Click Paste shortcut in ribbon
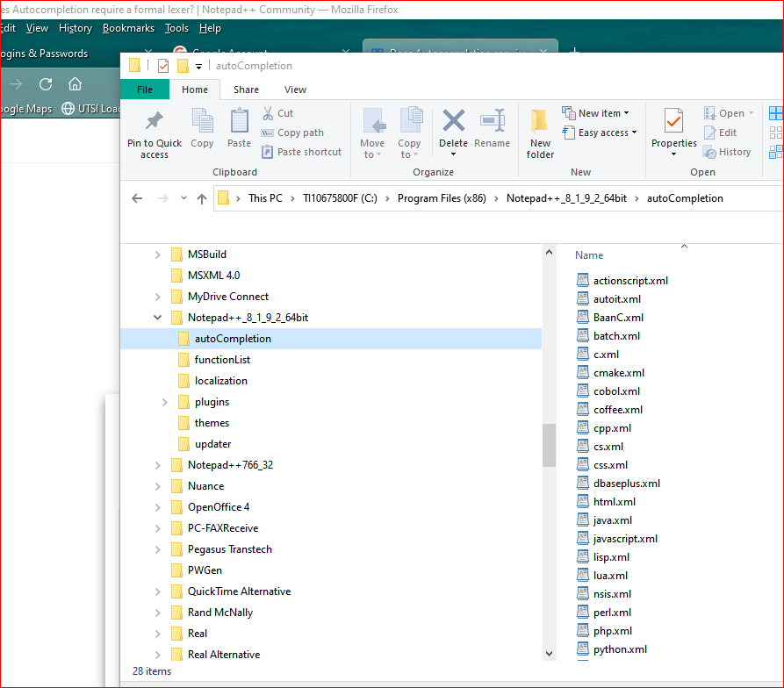784x688 pixels. click(301, 152)
